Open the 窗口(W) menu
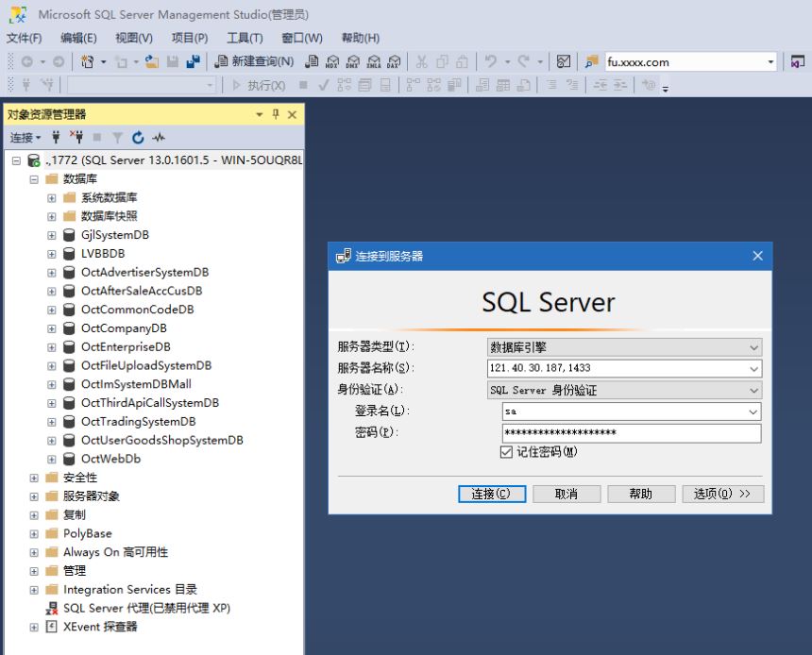 point(302,38)
